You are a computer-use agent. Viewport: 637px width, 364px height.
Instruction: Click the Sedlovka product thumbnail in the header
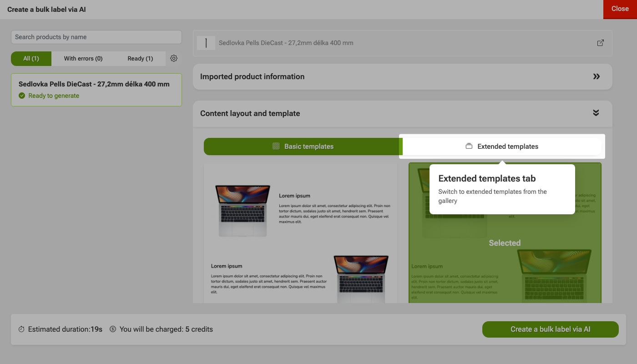pos(206,43)
